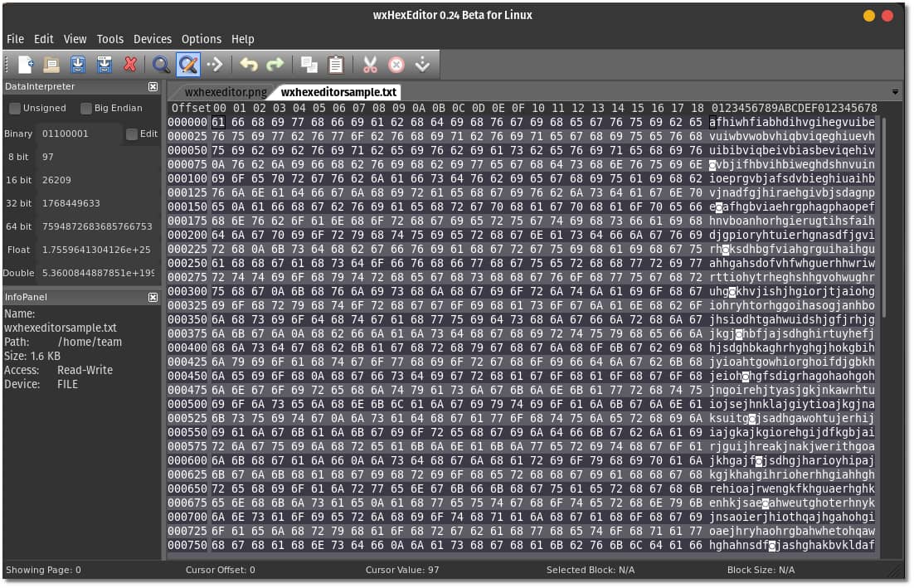Click the Go to Offset arrow icon
Screen dimensions: 914x588
click(215, 64)
